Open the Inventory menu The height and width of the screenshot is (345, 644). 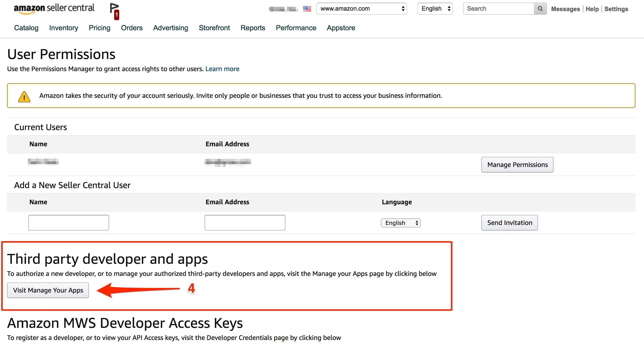tap(64, 28)
